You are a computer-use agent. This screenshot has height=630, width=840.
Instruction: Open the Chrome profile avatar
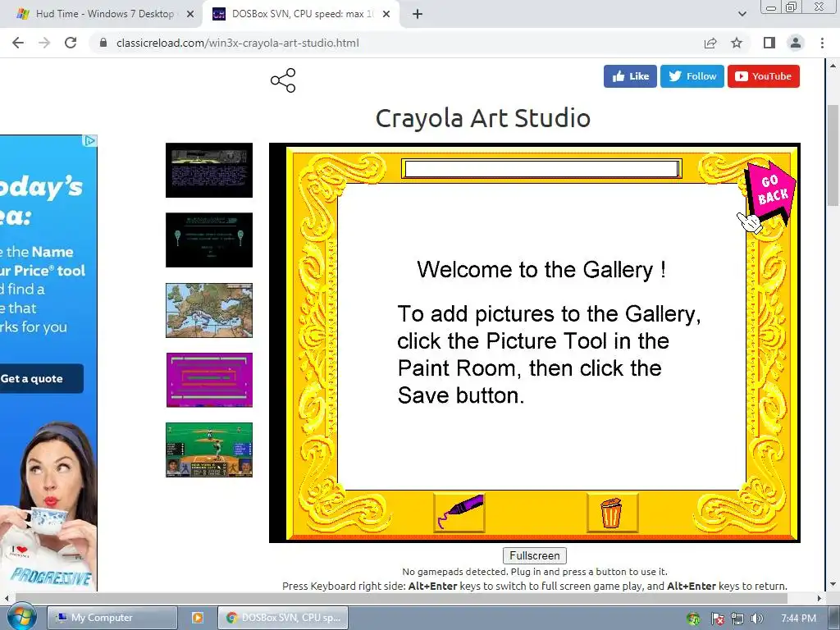point(796,43)
